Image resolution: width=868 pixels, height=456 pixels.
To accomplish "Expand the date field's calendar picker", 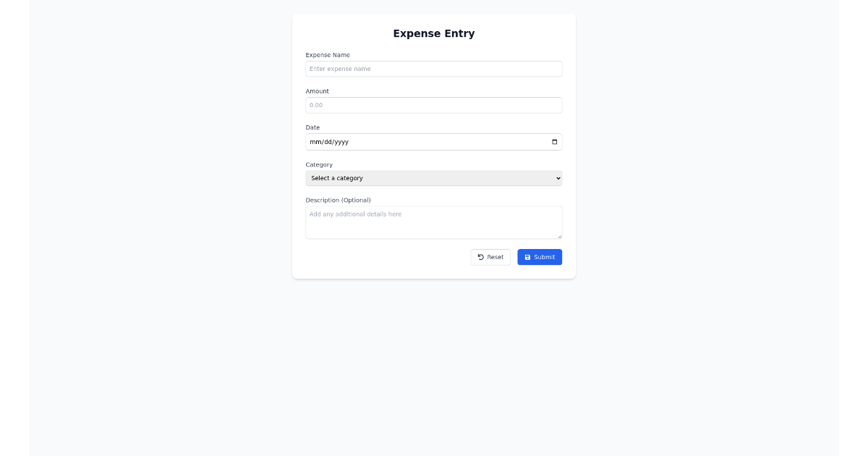I will point(554,142).
